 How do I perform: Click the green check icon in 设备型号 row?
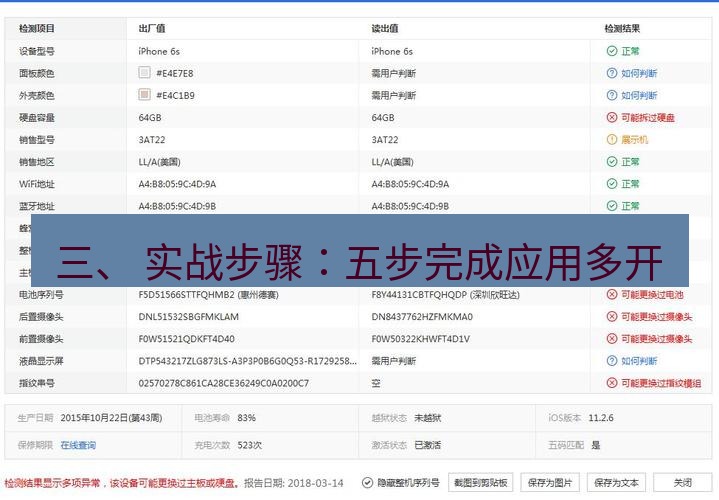pyautogui.click(x=612, y=51)
